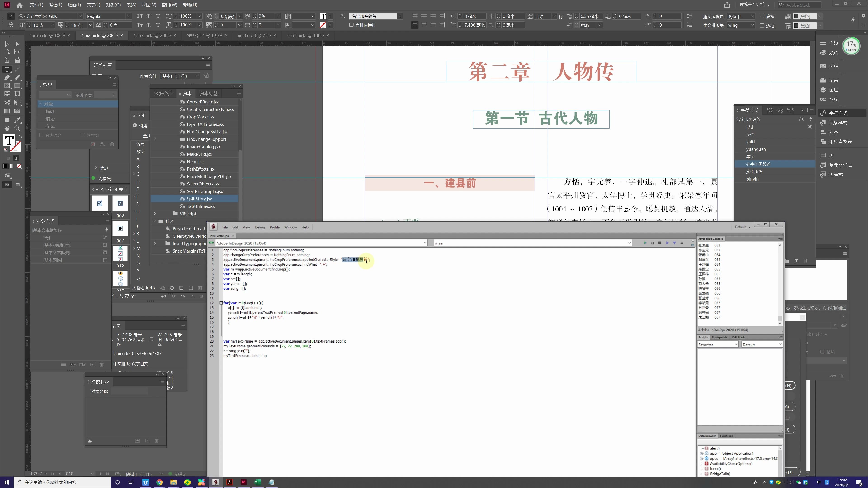This screenshot has width=868, height=488.
Task: Switch to Functions tab in Data Browser
Action: 726,436
